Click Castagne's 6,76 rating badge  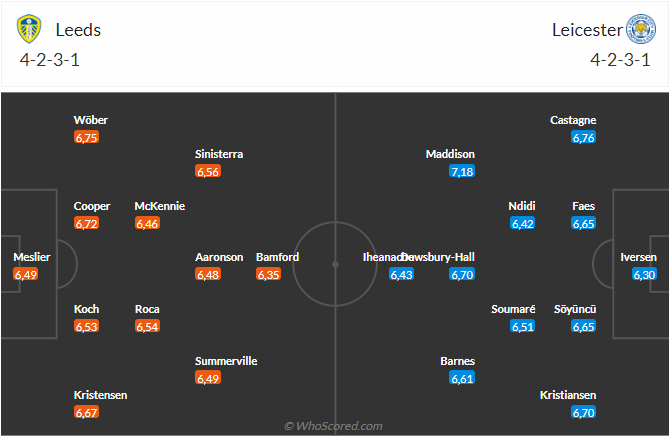point(584,137)
